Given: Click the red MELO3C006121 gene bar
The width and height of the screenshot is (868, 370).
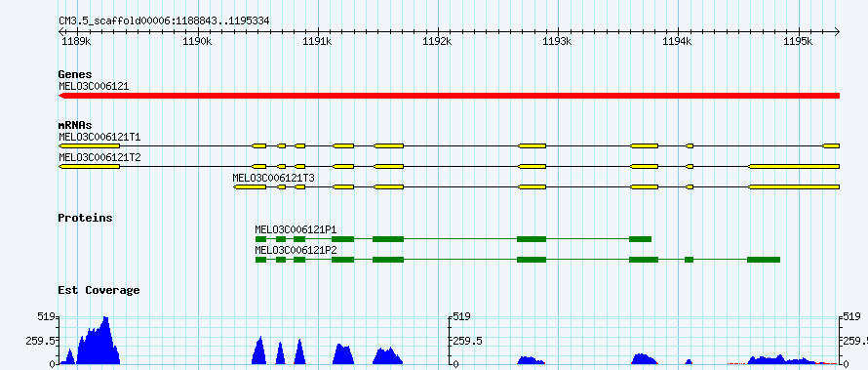Looking at the screenshot, I should click(x=449, y=96).
